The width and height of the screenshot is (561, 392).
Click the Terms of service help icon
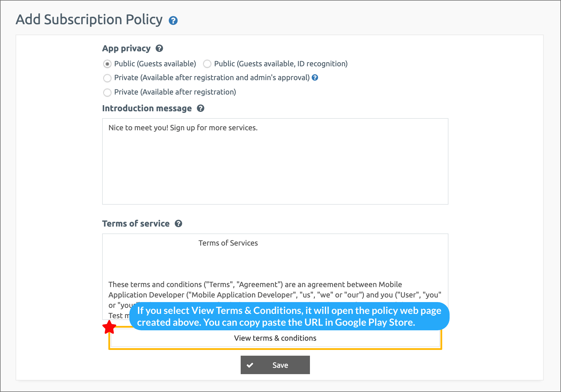click(179, 224)
